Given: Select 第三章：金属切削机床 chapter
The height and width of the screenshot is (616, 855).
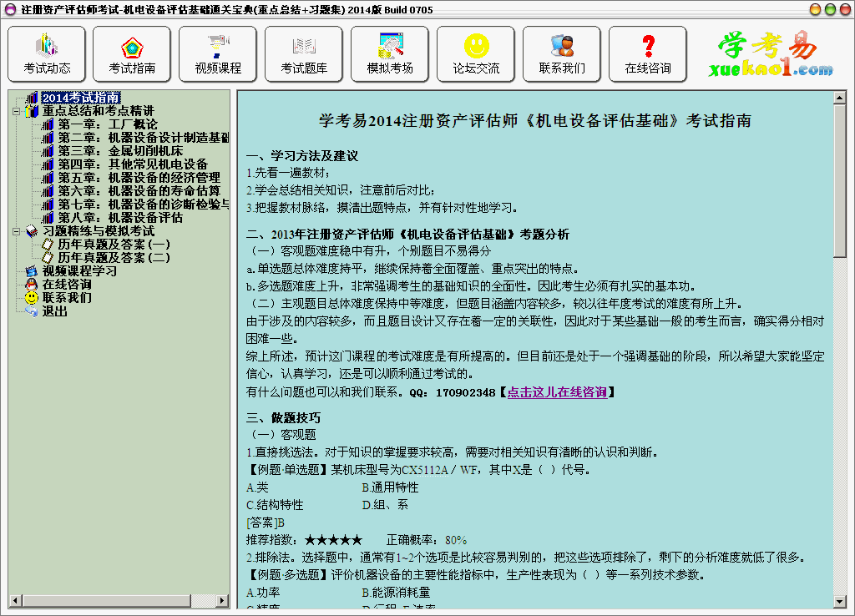Looking at the screenshot, I should pyautogui.click(x=120, y=151).
